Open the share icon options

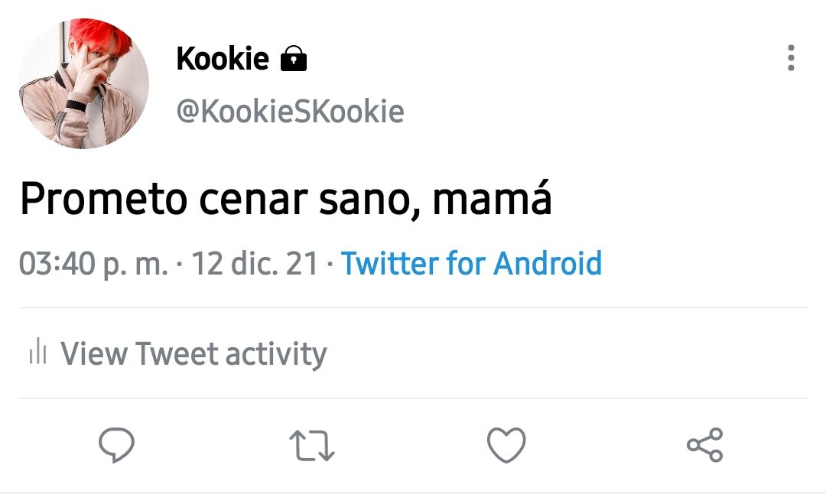point(705,445)
